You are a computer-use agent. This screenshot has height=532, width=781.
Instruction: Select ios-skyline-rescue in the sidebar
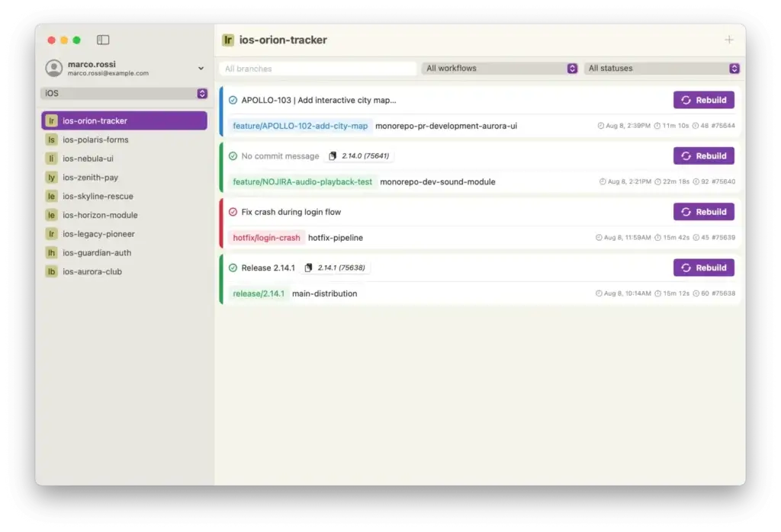[124, 197]
